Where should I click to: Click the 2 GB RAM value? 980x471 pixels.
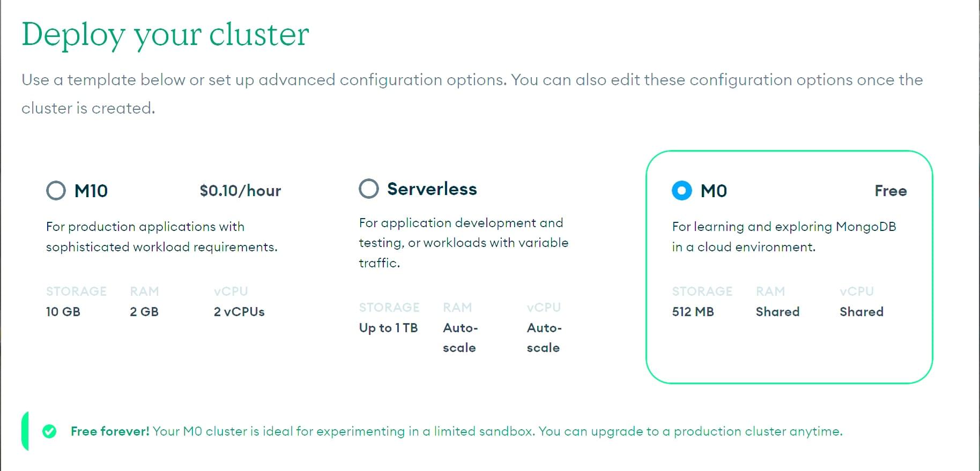[x=144, y=312]
